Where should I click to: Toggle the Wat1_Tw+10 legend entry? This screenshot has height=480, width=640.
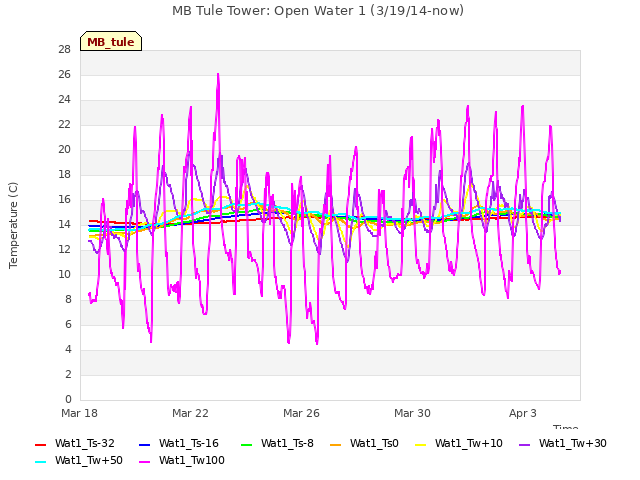pyautogui.click(x=458, y=443)
